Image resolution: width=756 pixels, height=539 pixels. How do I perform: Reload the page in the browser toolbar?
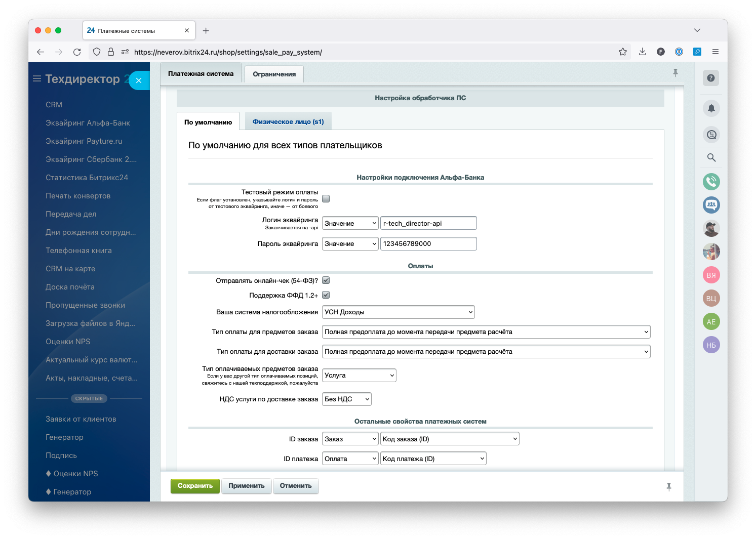77,52
